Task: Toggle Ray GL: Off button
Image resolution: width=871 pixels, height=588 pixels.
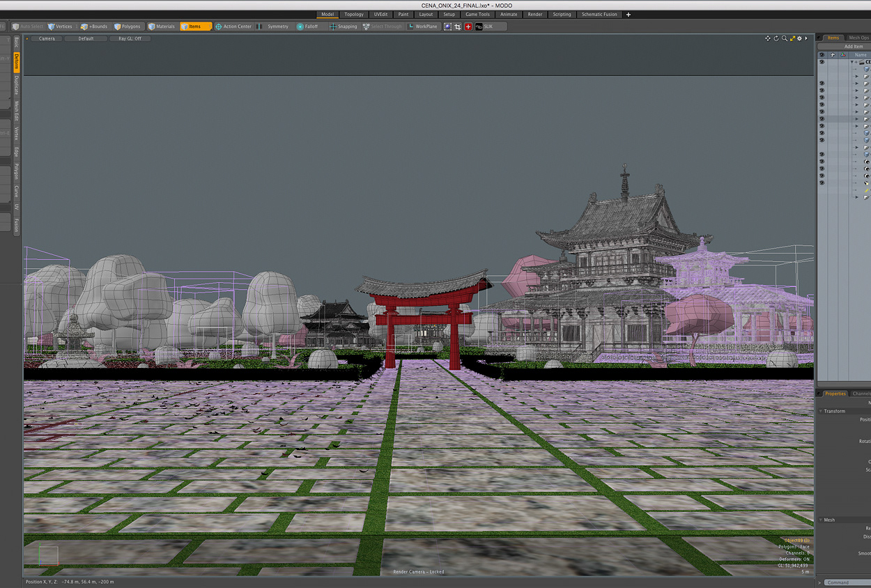Action: point(130,38)
